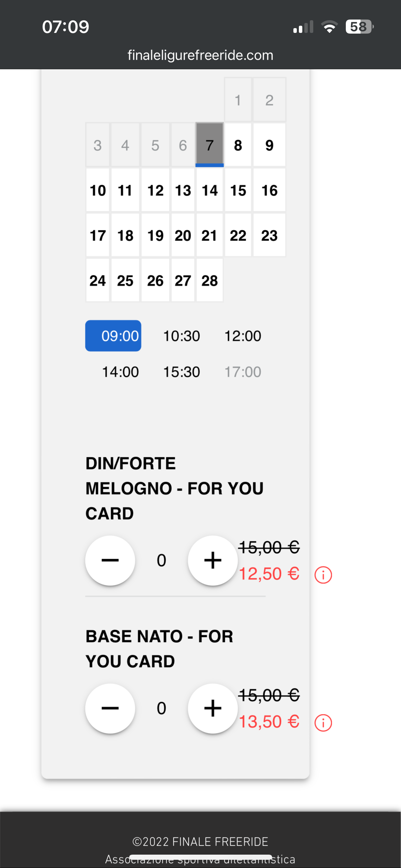Select the 09:00 time slot

(113, 336)
